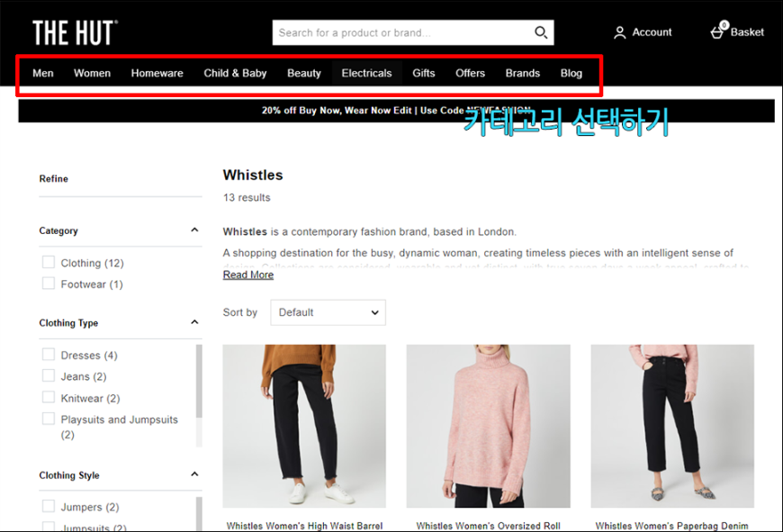783x532 pixels.
Task: Open the Child & Baby menu
Action: (235, 73)
